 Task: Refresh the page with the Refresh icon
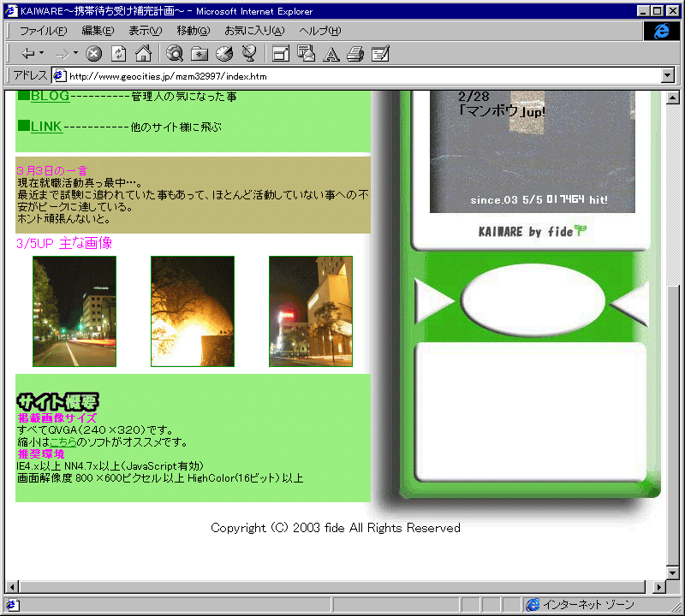pyautogui.click(x=118, y=54)
